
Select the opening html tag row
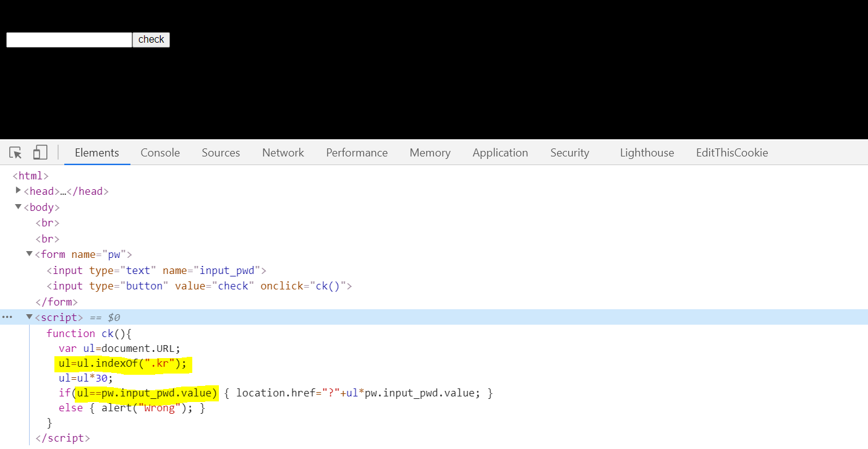click(30, 176)
